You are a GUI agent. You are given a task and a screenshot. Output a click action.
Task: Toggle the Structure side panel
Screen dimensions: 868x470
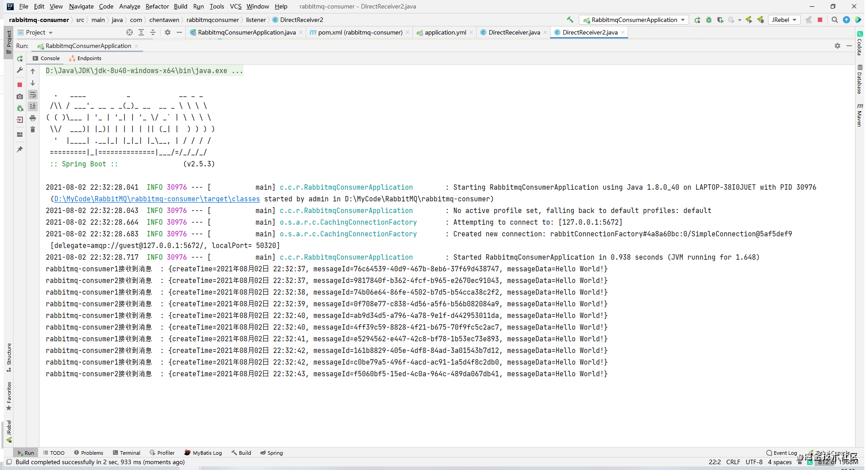click(9, 357)
